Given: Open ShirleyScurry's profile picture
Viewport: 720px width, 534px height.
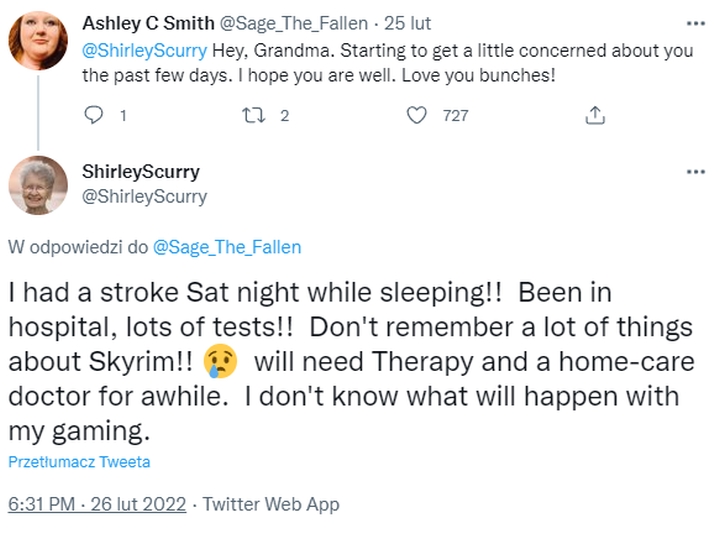Looking at the screenshot, I should (38, 186).
